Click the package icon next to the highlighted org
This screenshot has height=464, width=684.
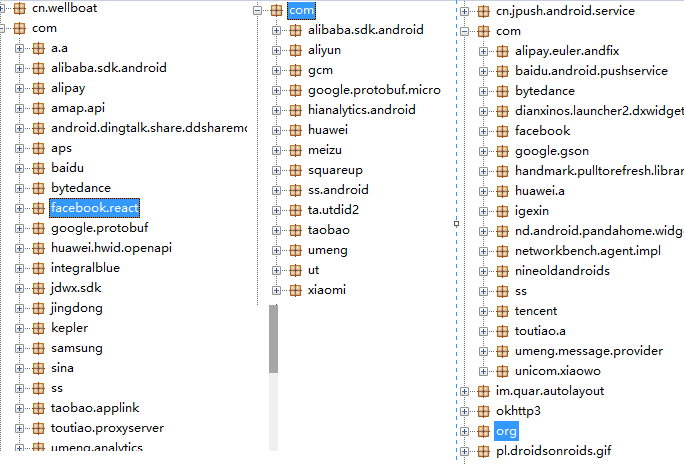[483, 431]
